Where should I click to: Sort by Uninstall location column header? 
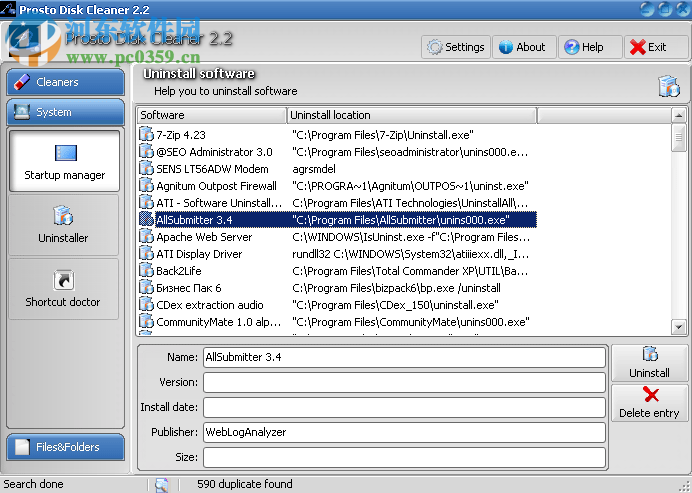point(412,115)
